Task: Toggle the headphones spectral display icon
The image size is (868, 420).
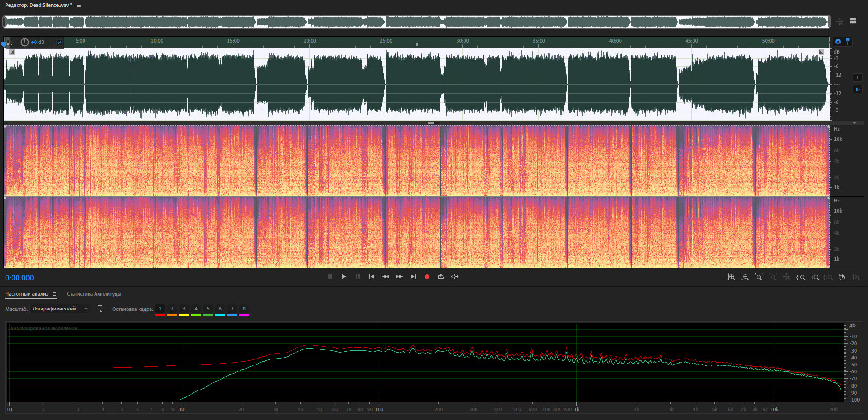Action: point(838,42)
